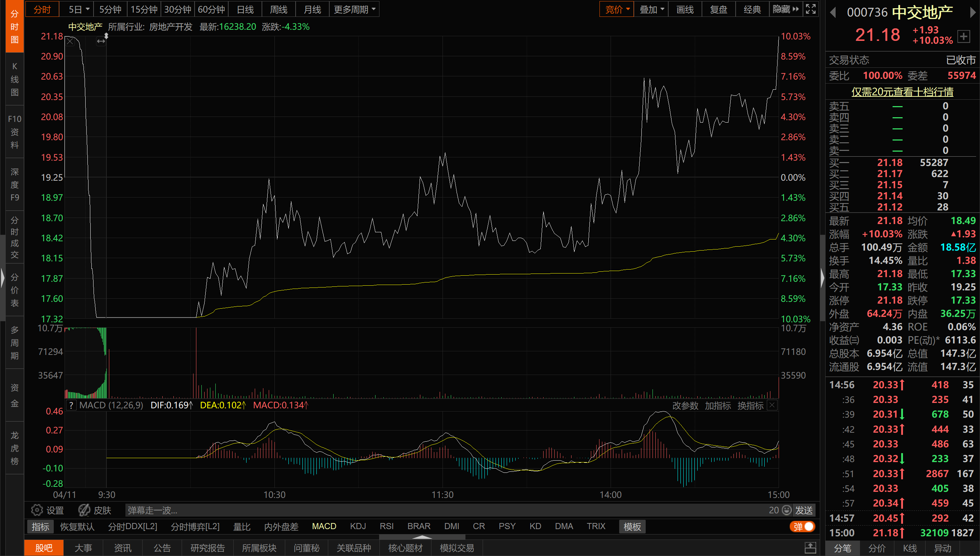Expand left sidebar arrow handle

(2, 277)
